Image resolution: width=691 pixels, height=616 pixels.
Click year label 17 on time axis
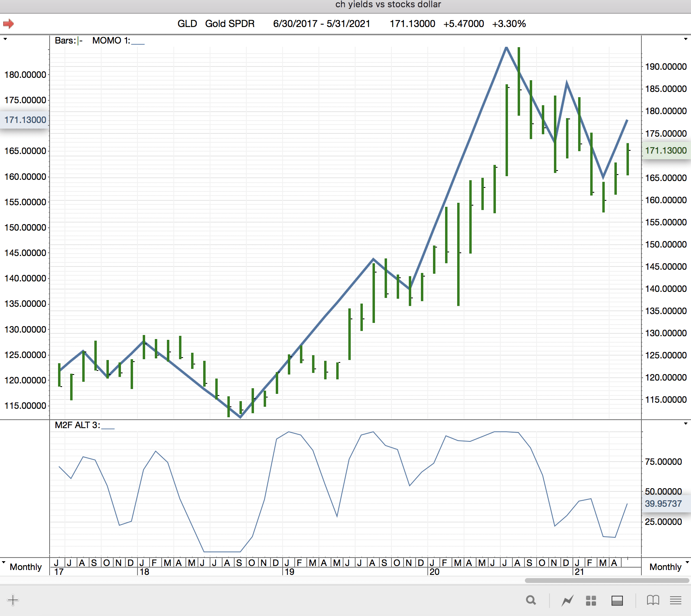coord(59,572)
